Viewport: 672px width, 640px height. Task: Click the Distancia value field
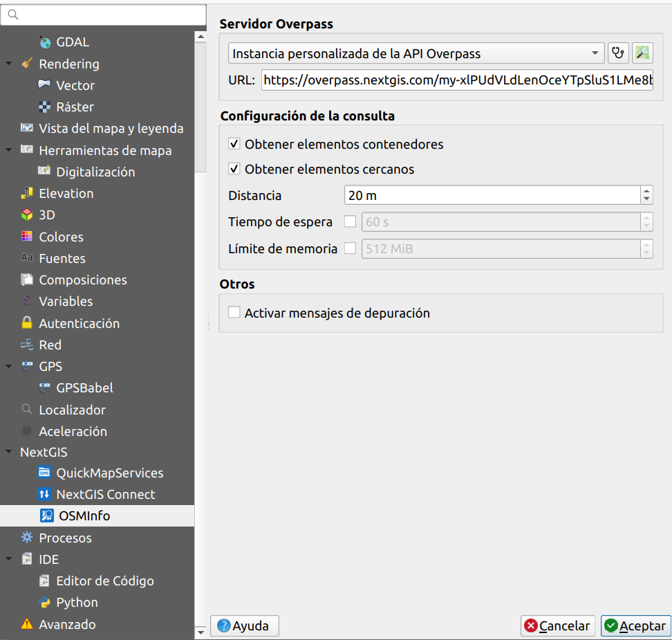[x=493, y=195]
